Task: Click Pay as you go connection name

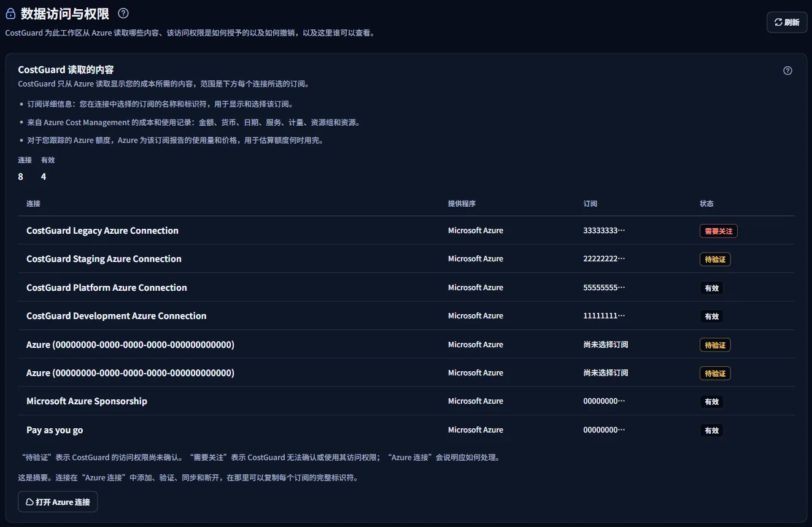Action: pos(55,430)
